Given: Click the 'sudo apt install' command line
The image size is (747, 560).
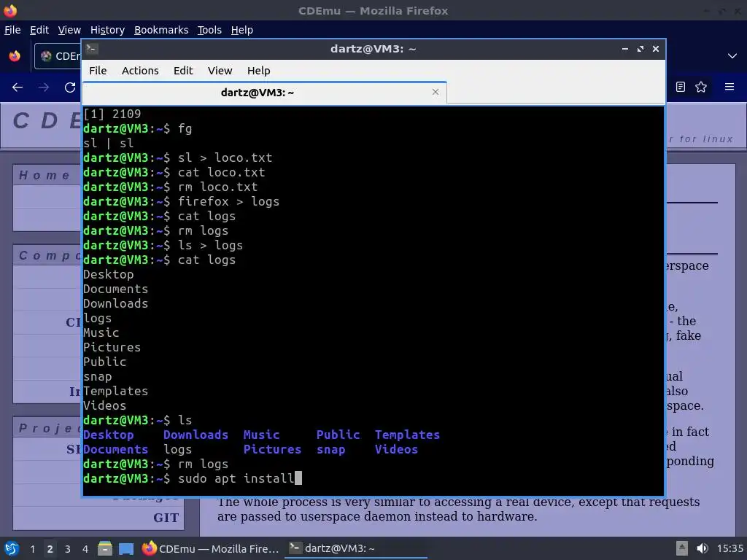Looking at the screenshot, I should point(193,478).
